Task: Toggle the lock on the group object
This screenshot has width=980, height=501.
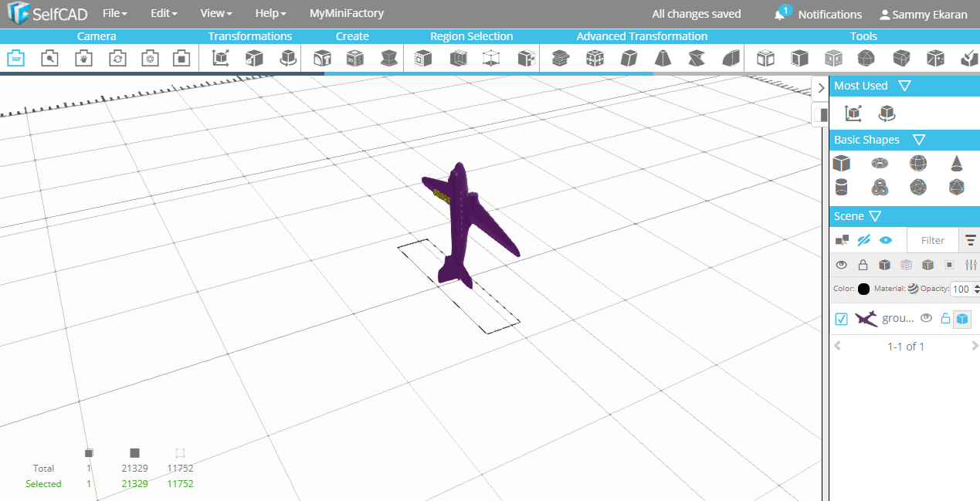Action: click(x=945, y=318)
